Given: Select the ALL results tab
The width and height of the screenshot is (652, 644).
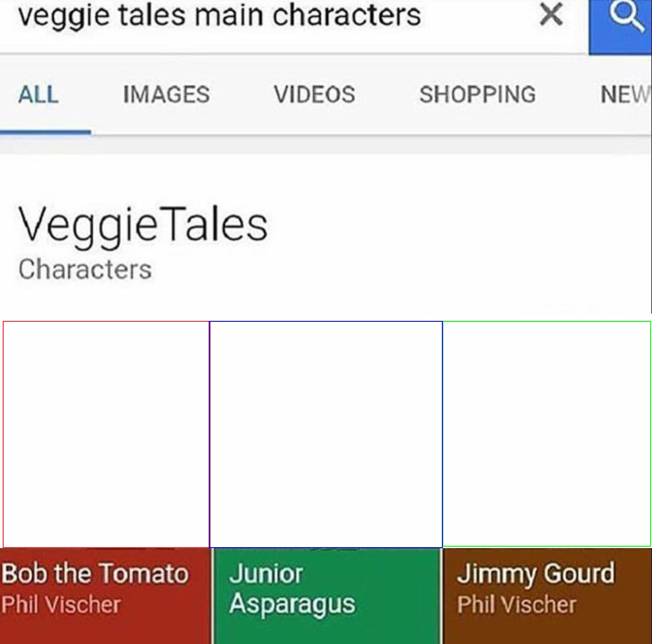Looking at the screenshot, I should pos(38,95).
